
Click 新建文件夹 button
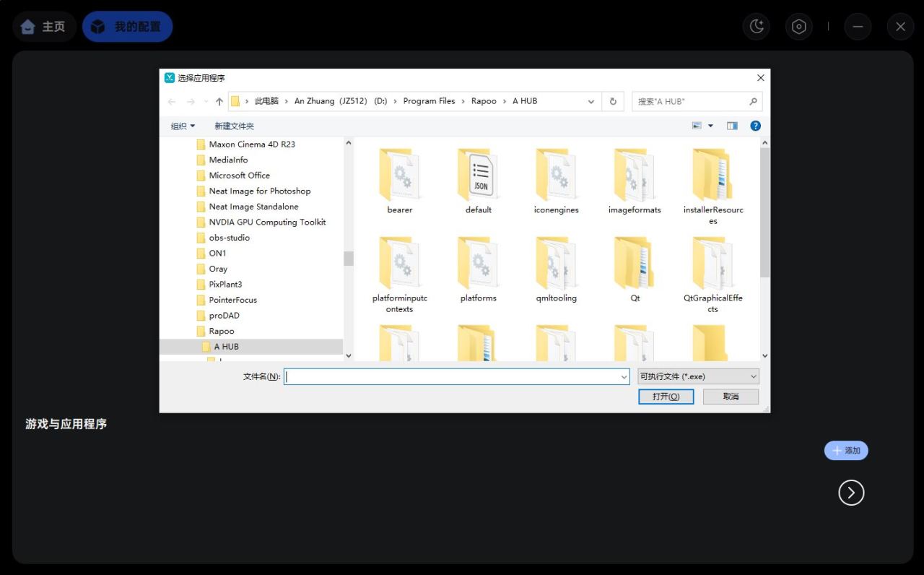coord(234,126)
